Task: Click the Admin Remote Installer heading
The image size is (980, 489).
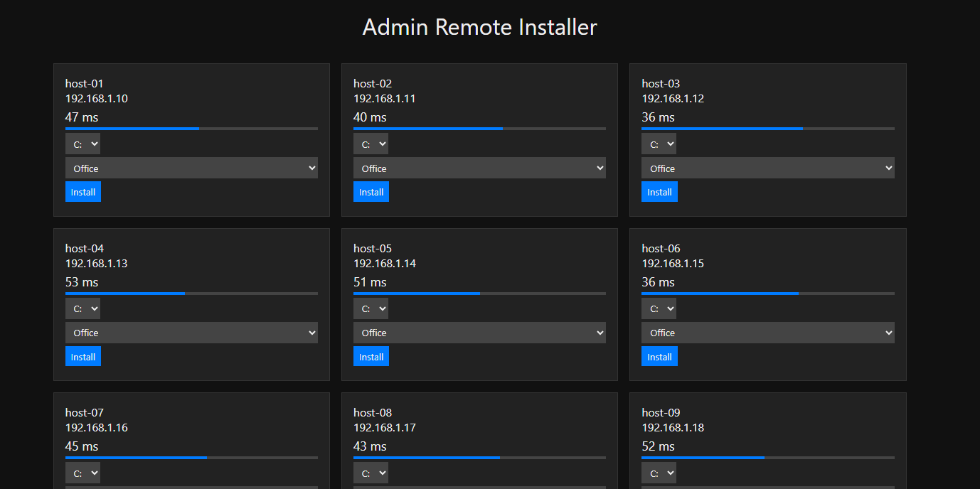Action: tap(479, 27)
